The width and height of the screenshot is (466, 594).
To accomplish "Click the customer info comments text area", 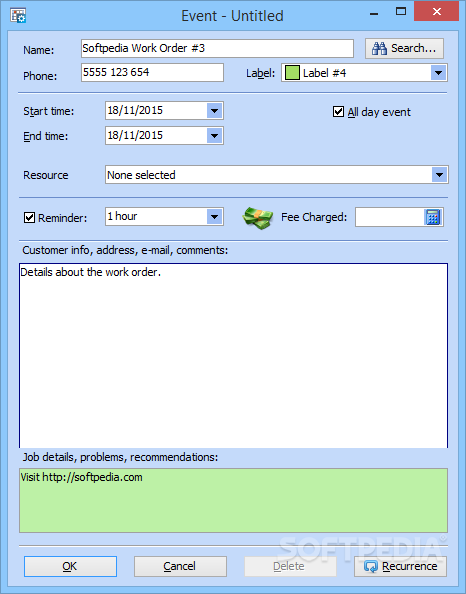I will click(233, 356).
